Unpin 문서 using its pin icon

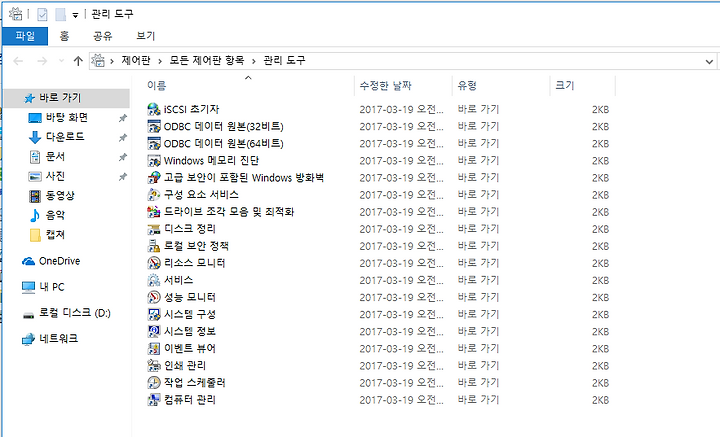click(123, 157)
